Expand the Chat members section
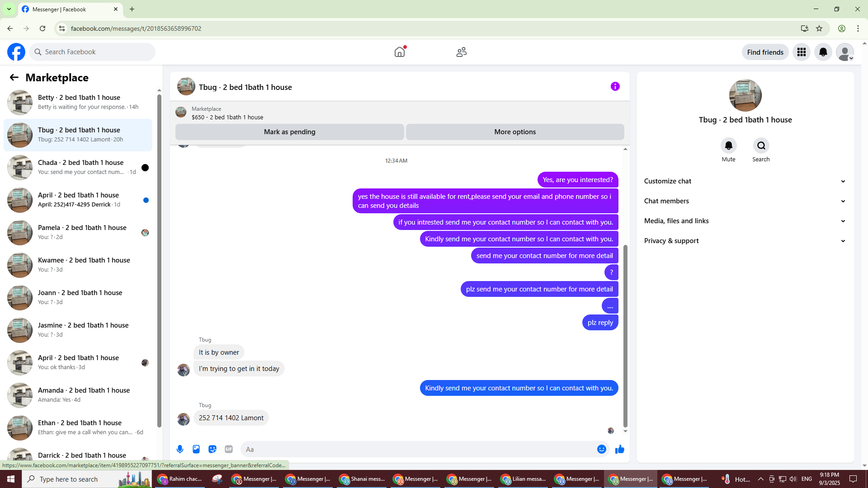 coord(745,201)
